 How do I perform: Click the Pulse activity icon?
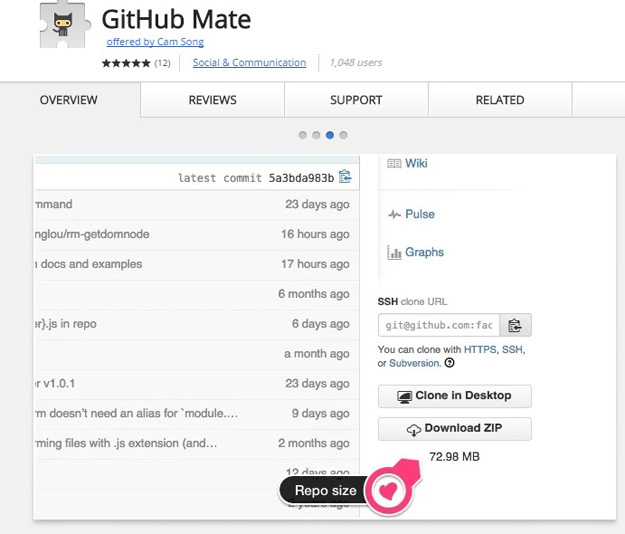(x=395, y=214)
